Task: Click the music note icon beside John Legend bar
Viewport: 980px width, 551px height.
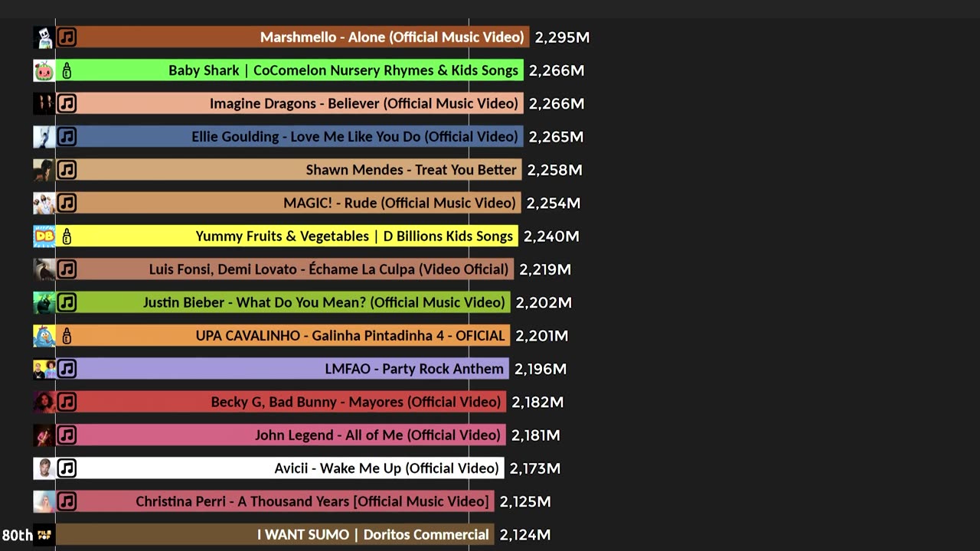Action: pyautogui.click(x=67, y=435)
